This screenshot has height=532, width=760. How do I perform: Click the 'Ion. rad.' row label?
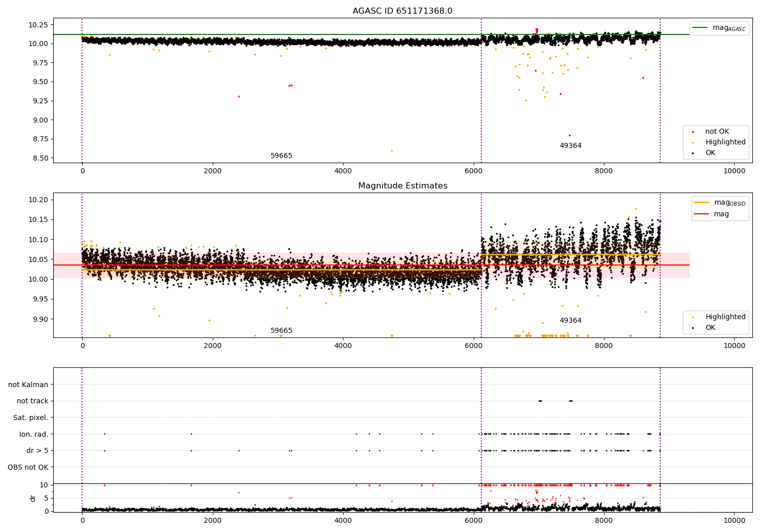coord(34,434)
